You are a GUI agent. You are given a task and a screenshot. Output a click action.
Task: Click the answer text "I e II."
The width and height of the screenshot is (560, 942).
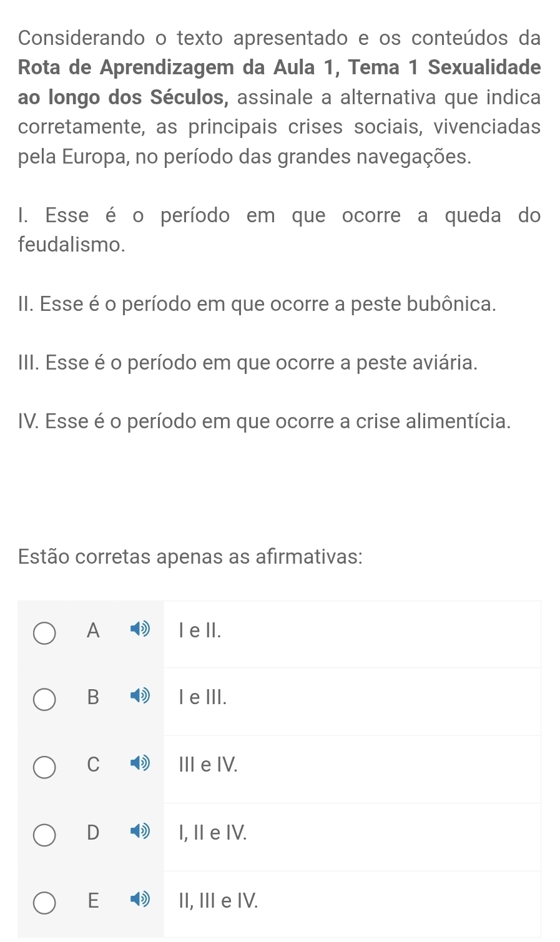point(200,630)
